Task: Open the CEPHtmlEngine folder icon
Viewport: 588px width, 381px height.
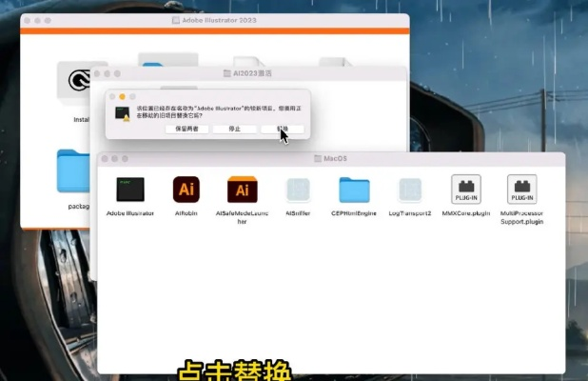Action: [354, 190]
